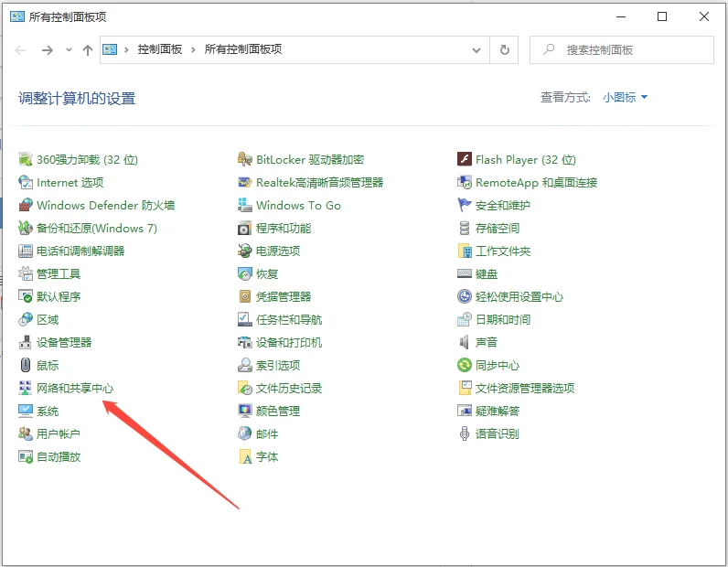Image resolution: width=728 pixels, height=567 pixels.
Task: Click the 索引选项 icon
Action: coord(245,365)
